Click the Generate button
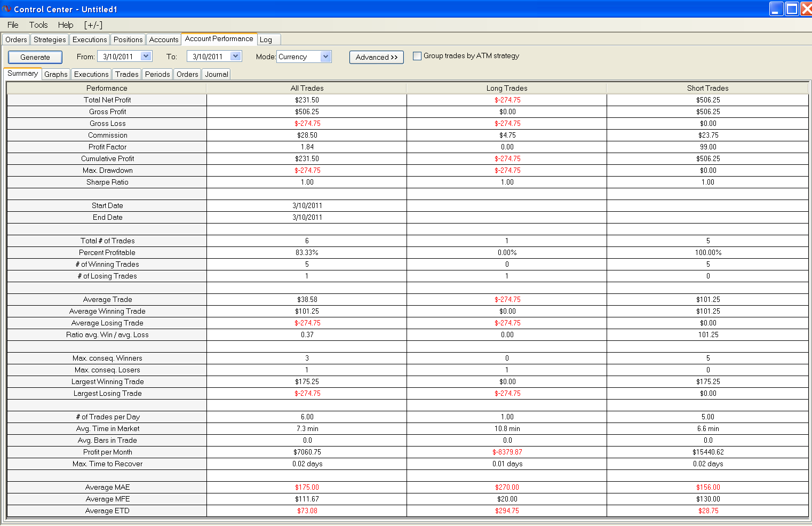The image size is (812, 526). [35, 57]
